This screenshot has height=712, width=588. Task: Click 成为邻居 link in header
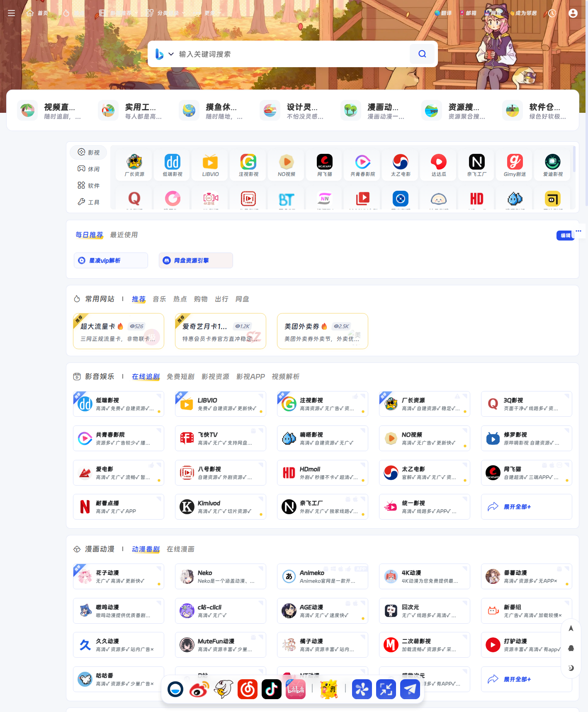[x=523, y=13]
